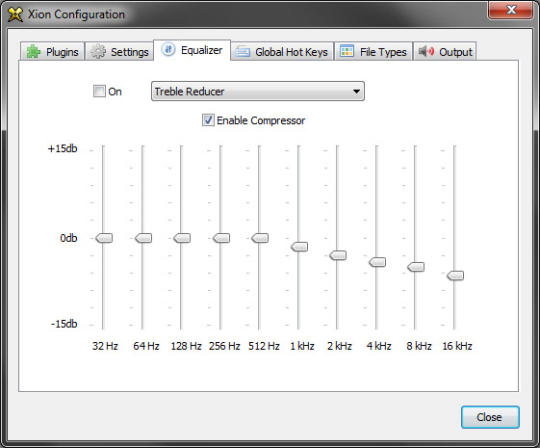Click the 1 kHz slider handle

(299, 247)
